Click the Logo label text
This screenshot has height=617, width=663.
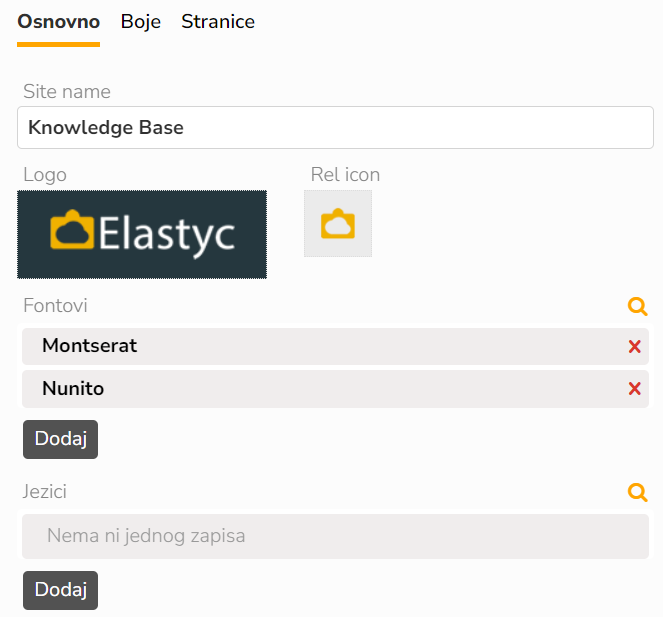click(45, 175)
